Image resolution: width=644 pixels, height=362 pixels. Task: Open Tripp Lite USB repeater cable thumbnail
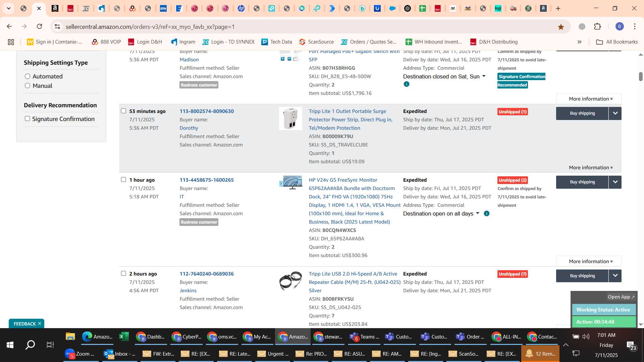click(x=290, y=281)
